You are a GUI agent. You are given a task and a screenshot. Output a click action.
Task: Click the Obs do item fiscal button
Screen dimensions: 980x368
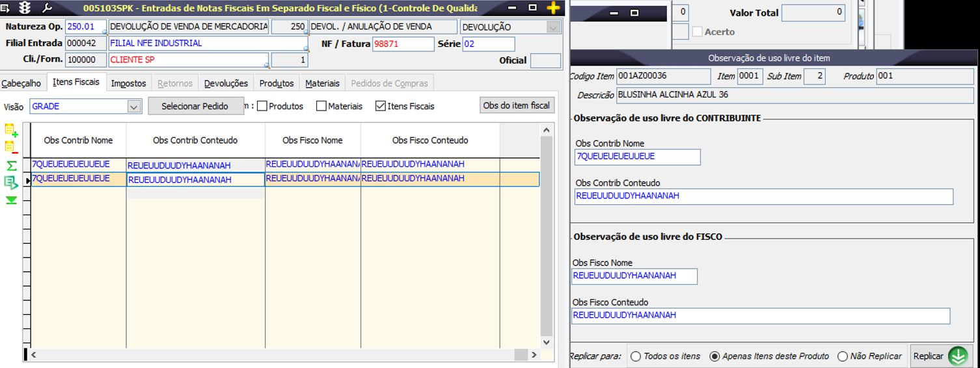tap(517, 105)
